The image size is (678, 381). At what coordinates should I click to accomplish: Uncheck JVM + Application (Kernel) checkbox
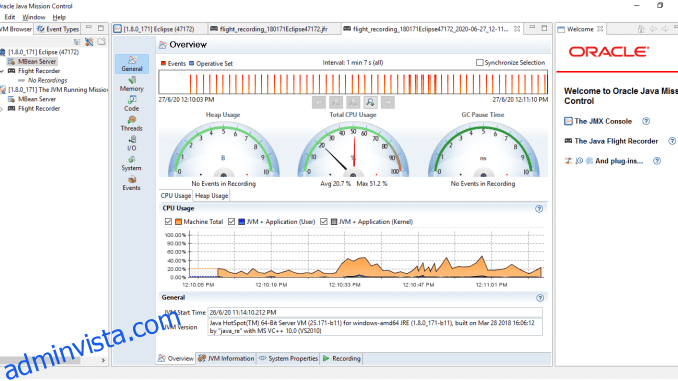(323, 221)
